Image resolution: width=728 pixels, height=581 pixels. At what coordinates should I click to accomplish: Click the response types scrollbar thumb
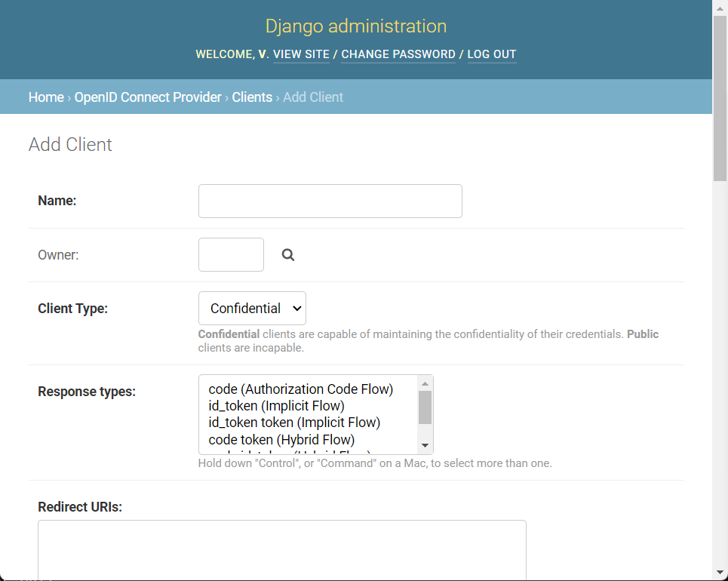(425, 407)
